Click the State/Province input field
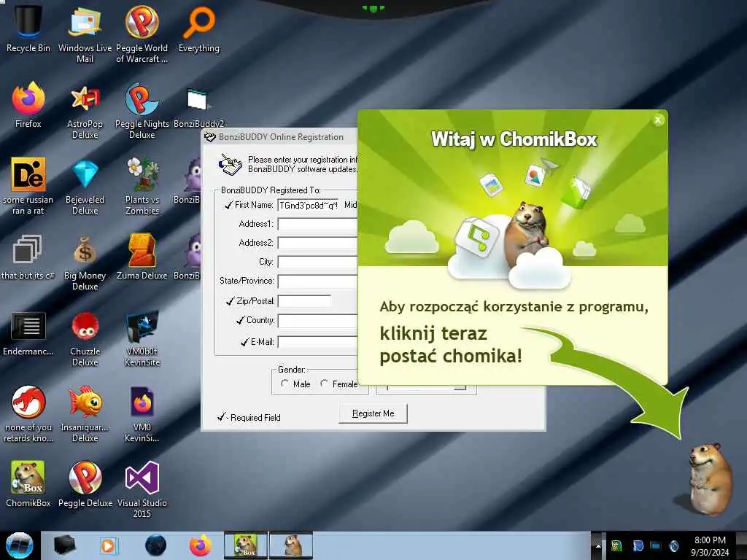The width and height of the screenshot is (747, 560). click(x=317, y=281)
